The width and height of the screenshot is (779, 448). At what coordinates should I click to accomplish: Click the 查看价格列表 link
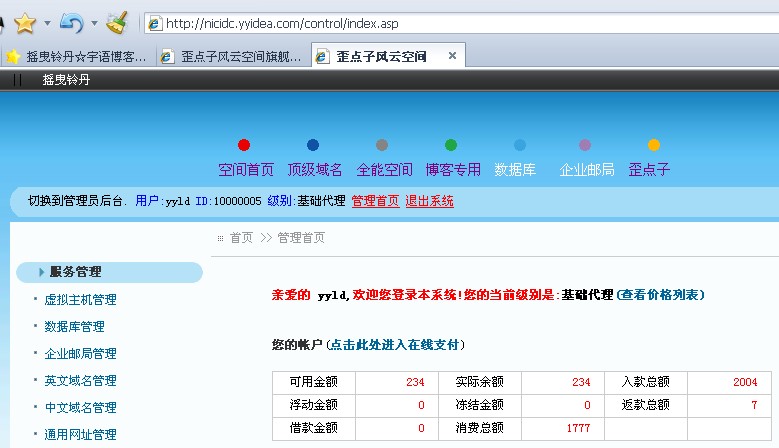(660, 295)
